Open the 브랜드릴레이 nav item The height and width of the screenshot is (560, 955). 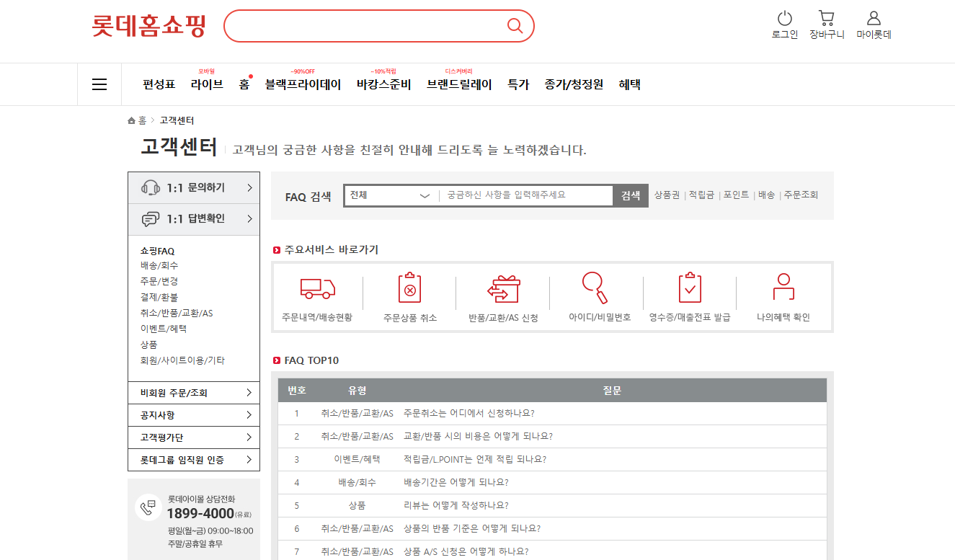[x=459, y=84]
